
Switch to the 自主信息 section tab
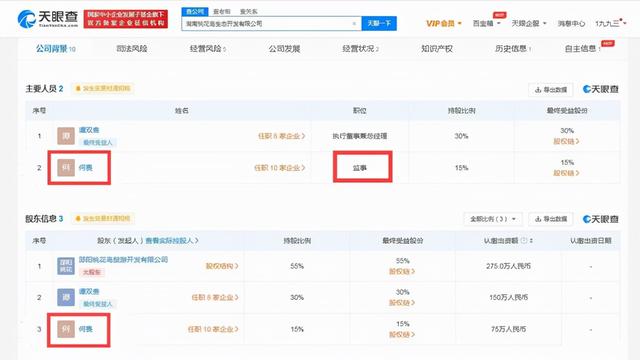pyautogui.click(x=582, y=49)
